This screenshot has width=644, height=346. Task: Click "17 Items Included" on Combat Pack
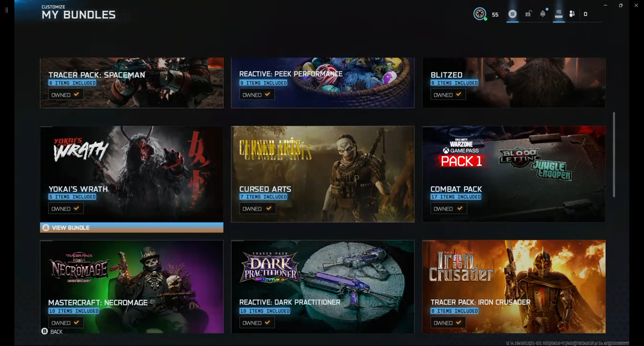click(456, 197)
